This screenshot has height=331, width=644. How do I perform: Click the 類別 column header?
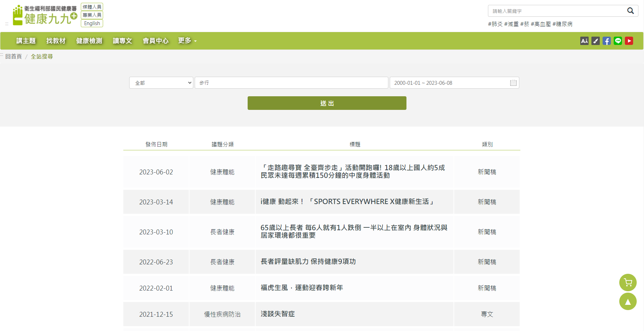[487, 144]
